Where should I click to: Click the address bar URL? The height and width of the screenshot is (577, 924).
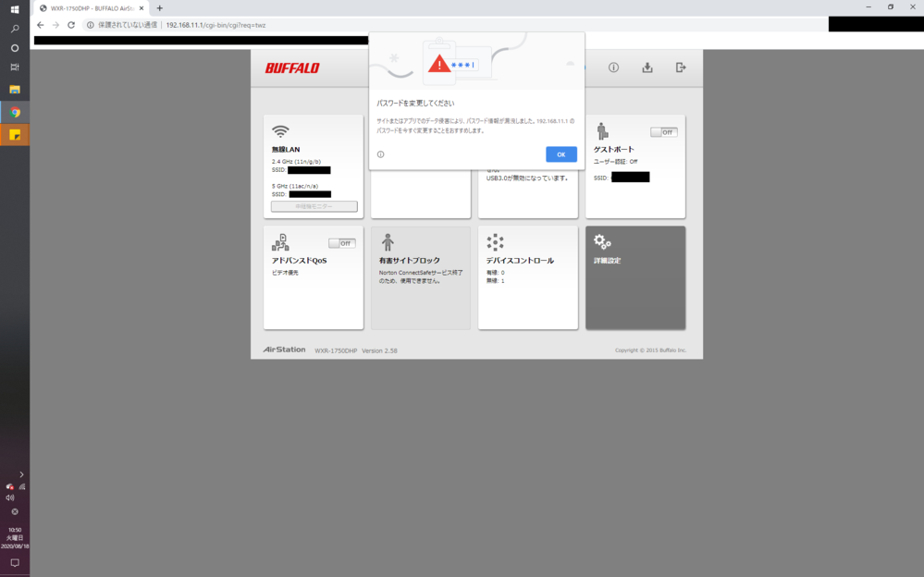(216, 25)
